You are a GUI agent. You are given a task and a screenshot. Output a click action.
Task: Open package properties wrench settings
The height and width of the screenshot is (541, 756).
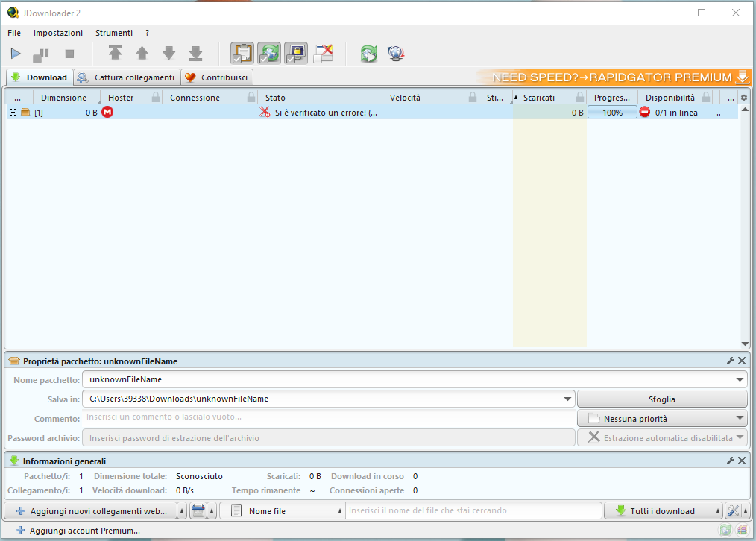(731, 361)
